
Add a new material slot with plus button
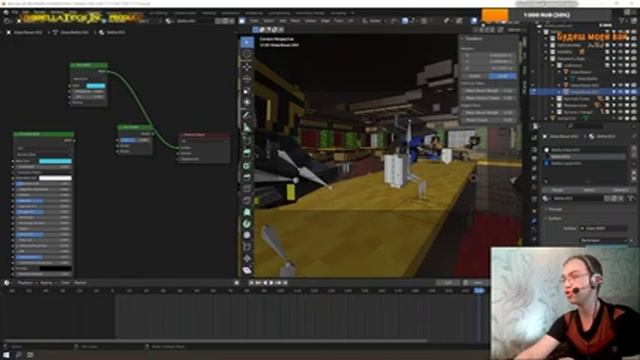(634, 149)
